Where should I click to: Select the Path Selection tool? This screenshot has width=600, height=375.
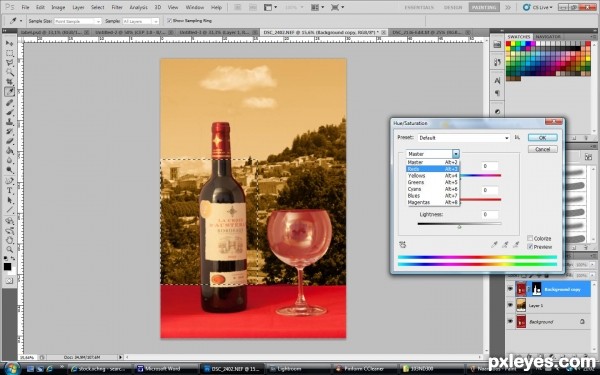point(9,200)
